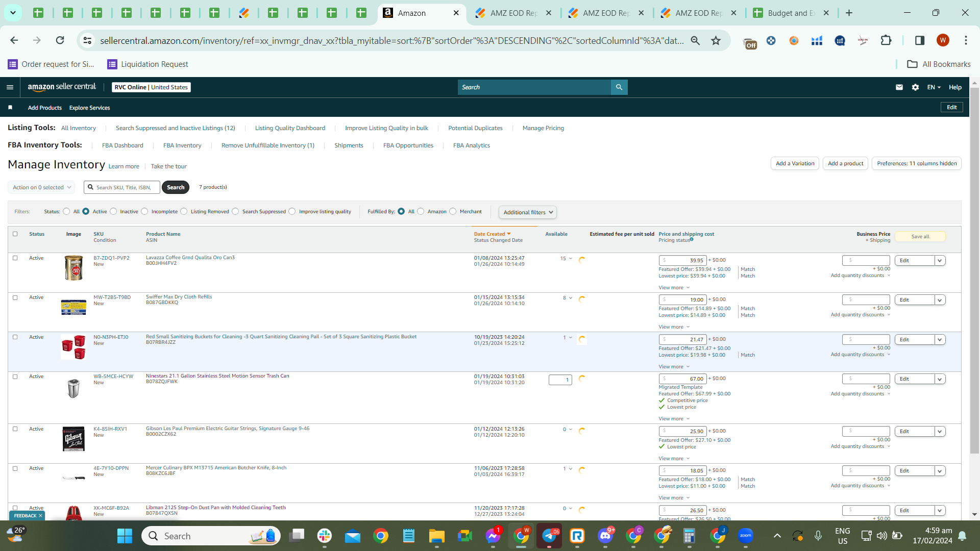This screenshot has width=980, height=551.
Task: Open Slack from the taskbar
Action: (325, 536)
